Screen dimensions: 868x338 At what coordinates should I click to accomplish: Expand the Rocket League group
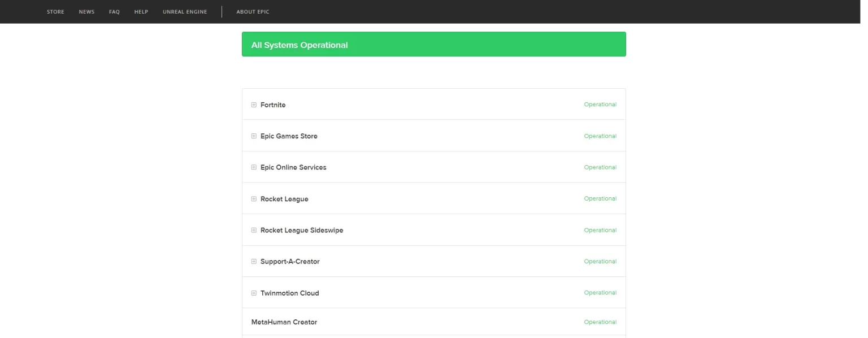(254, 199)
